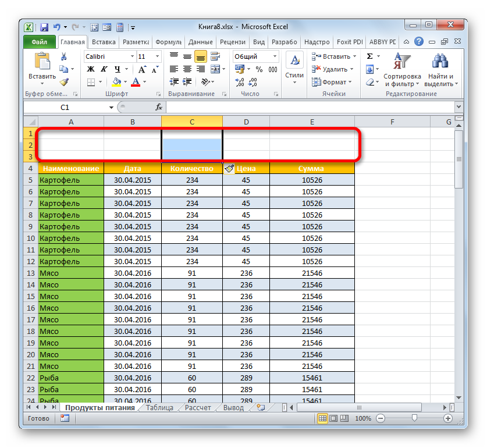Toggle center horizontal alignment
Image resolution: width=487 pixels, height=448 pixels.
coord(187,69)
